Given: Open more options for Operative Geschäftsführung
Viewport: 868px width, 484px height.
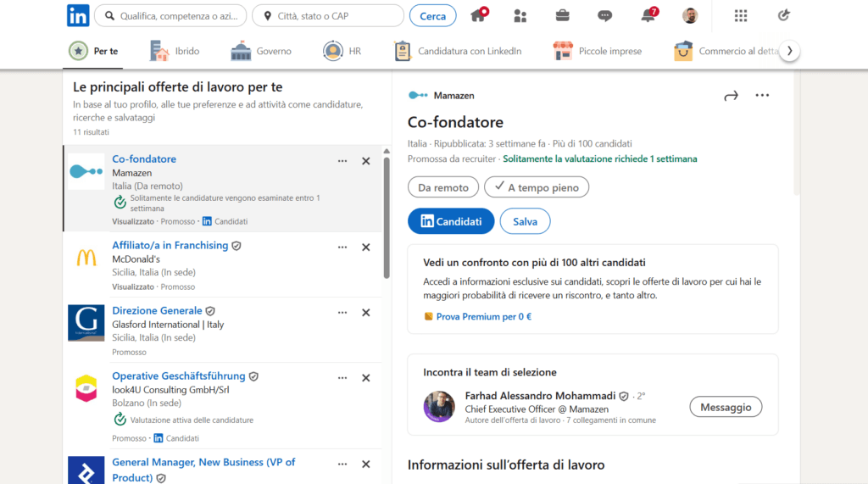Looking at the screenshot, I should 342,378.
